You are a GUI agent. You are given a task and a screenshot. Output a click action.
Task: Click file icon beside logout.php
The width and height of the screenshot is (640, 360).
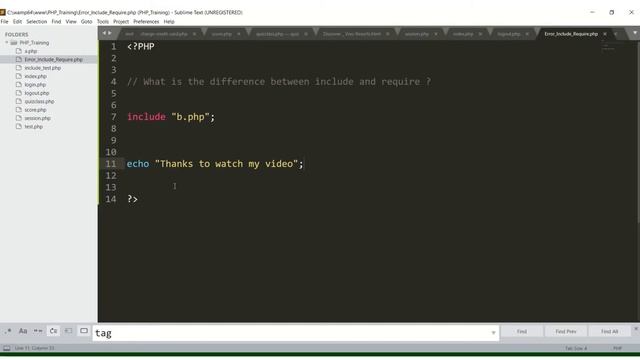pyautogui.click(x=18, y=93)
